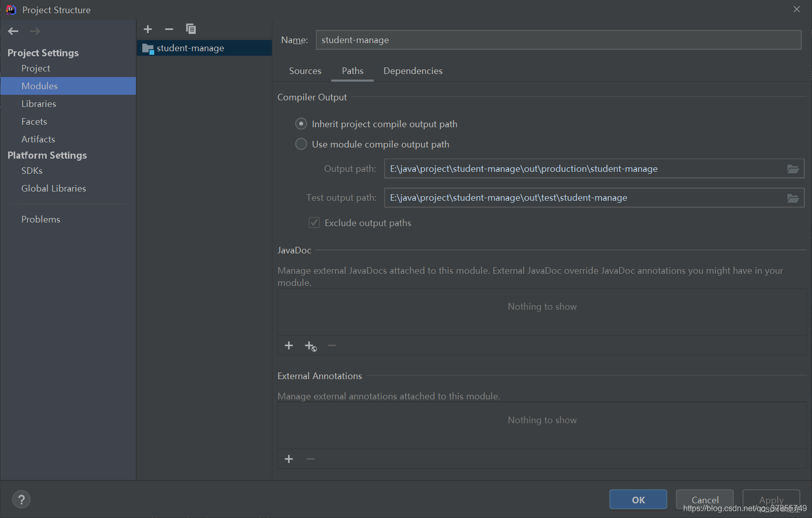This screenshot has height=518, width=812.
Task: Toggle Exclude output paths checkbox
Action: point(314,223)
